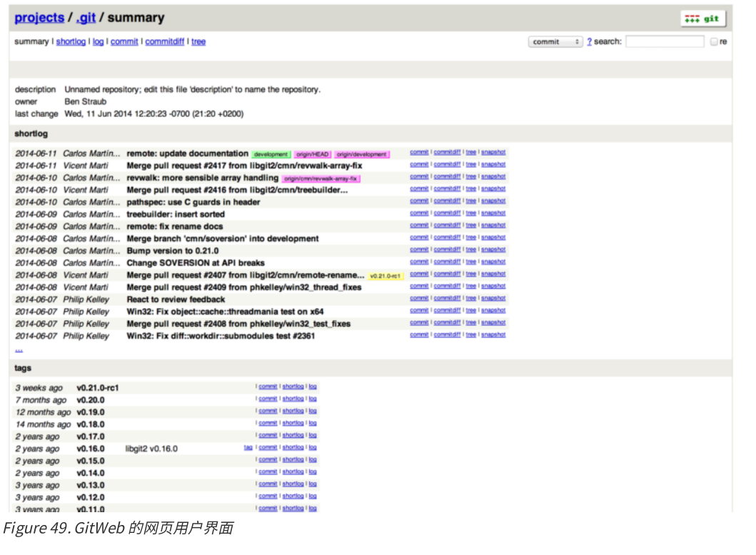756x555 pixels.
Task: Click snapshot for 'Bump version to 0.21.0'
Action: [x=493, y=250]
